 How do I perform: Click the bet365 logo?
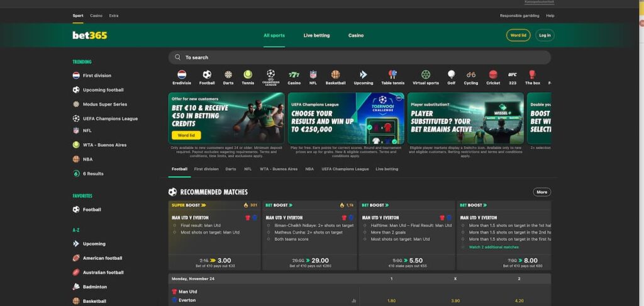click(x=89, y=35)
